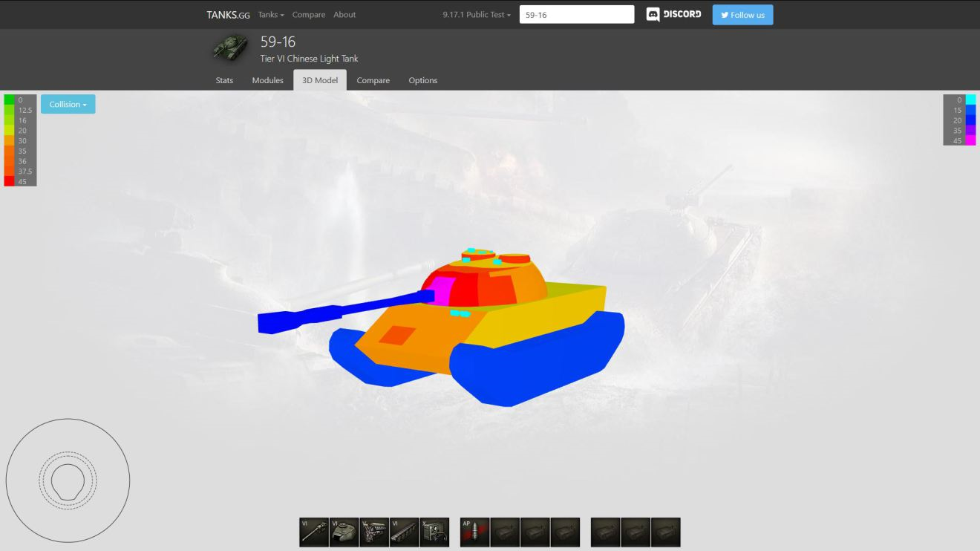Select the suspension tracks module icon
Image resolution: width=980 pixels, height=551 pixels.
coord(404,532)
